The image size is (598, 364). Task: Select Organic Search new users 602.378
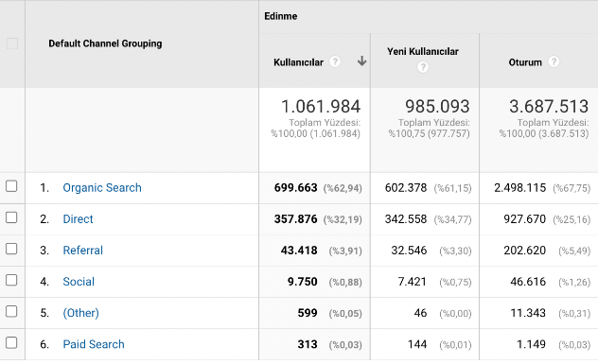[406, 187]
